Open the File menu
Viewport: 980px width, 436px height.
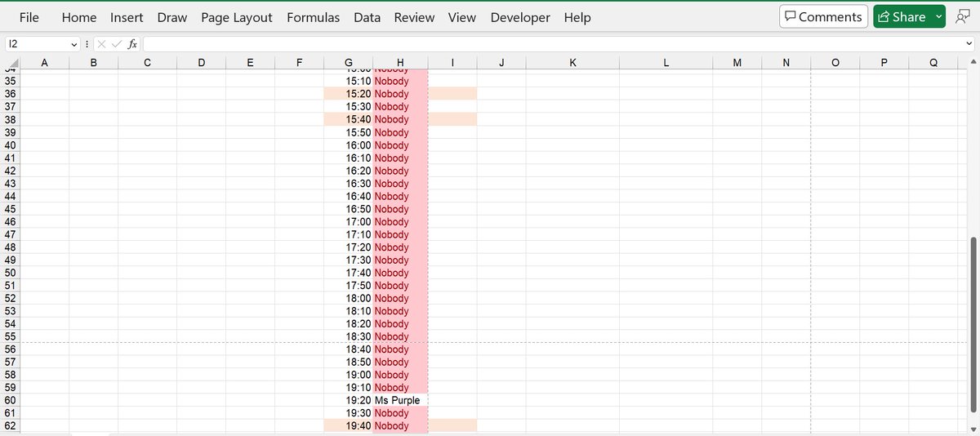[x=29, y=17]
